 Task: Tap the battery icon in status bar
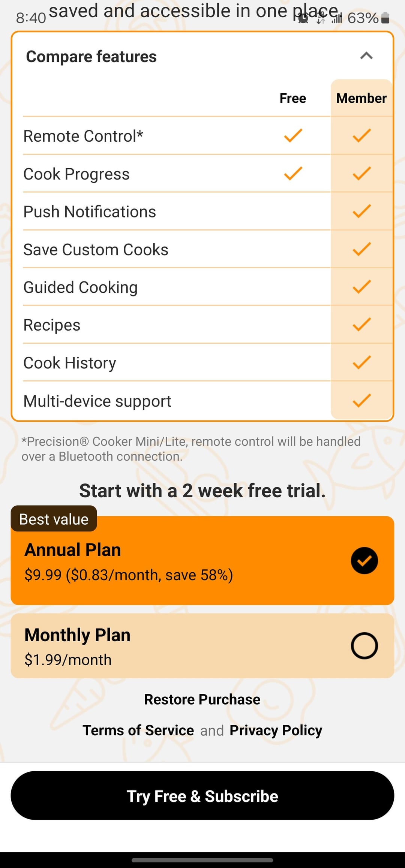[x=385, y=18]
